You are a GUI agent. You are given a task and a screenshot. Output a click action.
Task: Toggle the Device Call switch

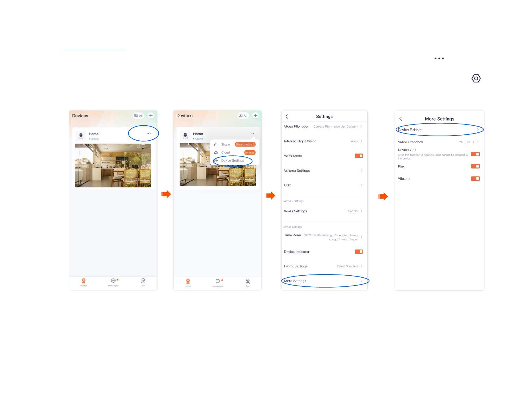tap(475, 154)
